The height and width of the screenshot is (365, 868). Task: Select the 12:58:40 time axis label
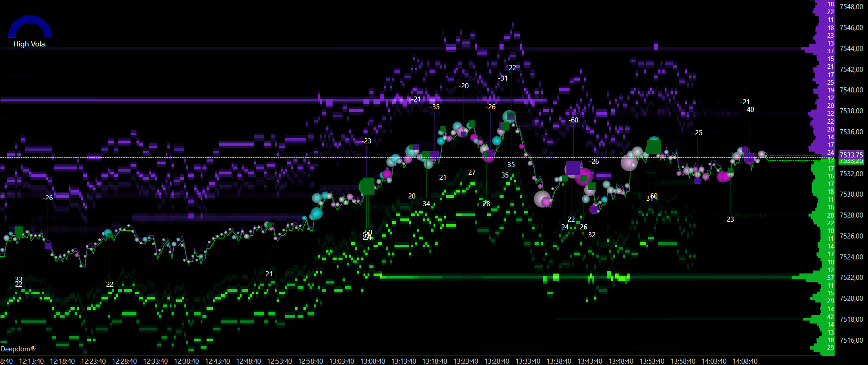(311, 361)
